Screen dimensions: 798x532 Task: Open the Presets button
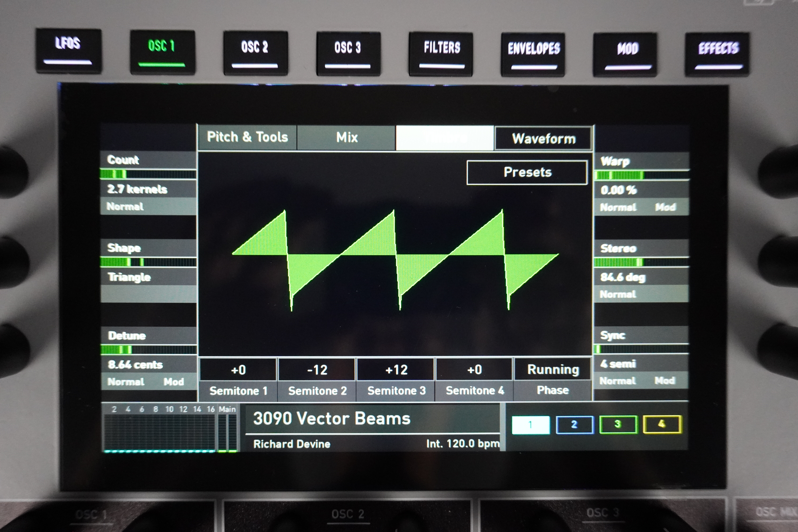pyautogui.click(x=527, y=172)
